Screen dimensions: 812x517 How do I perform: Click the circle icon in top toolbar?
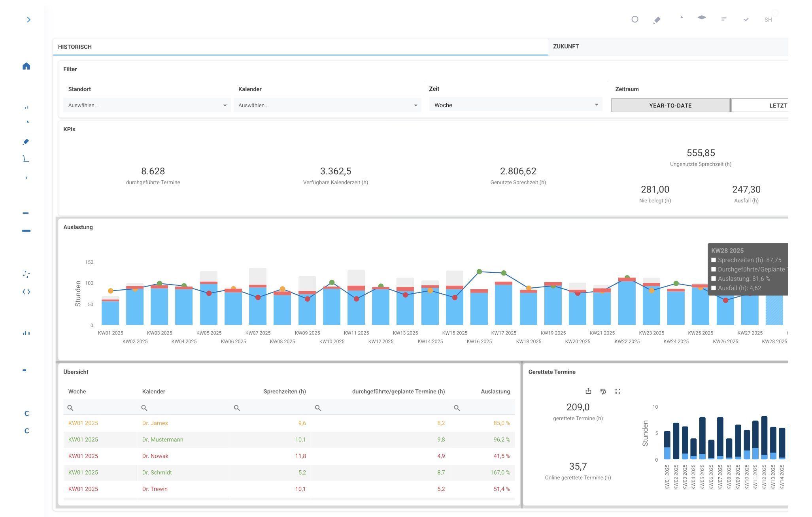coord(635,19)
